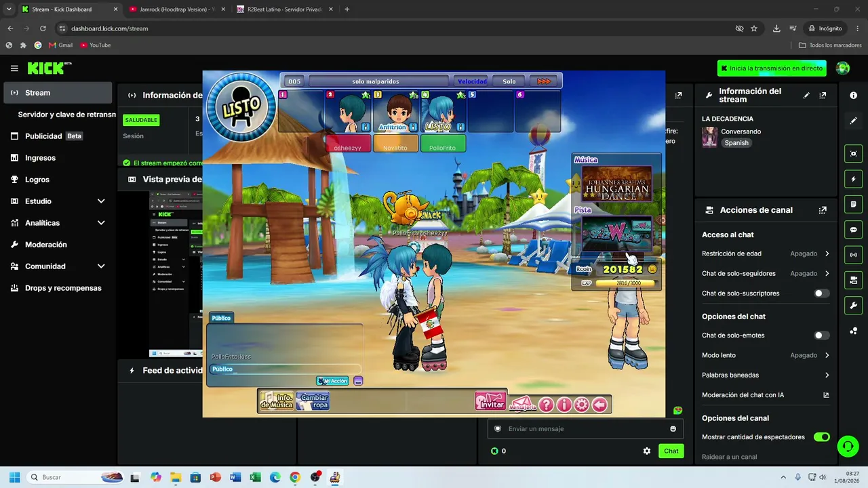
Task: Click the Windows taskbar search box
Action: click(x=75, y=477)
